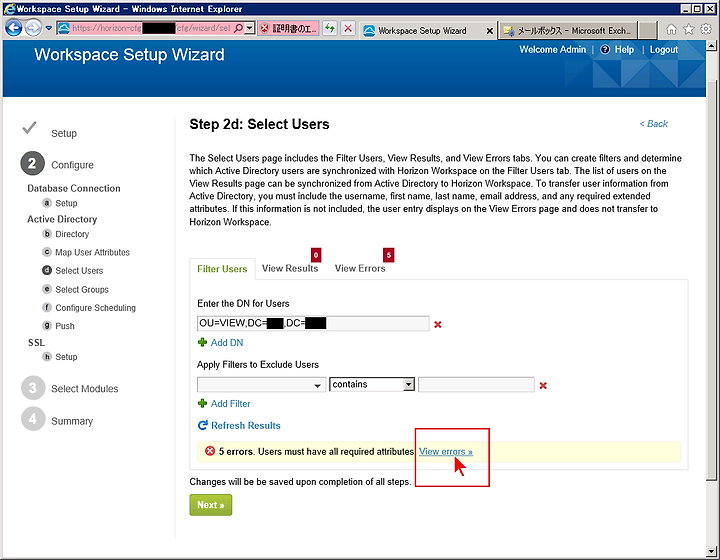Click the Workspace Setup Wizard page title
Viewport: 720px width, 560px height.
pos(129,55)
